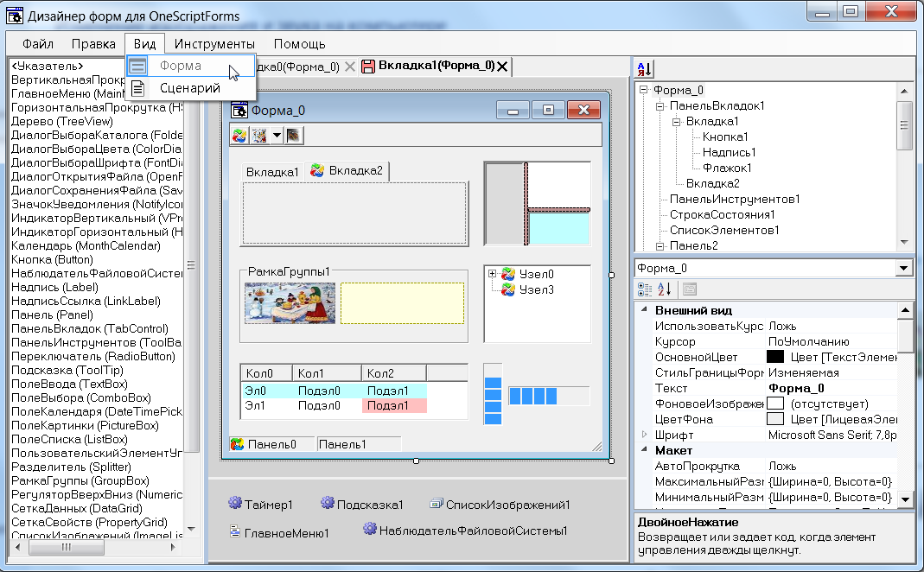924x572 pixels.
Task: Open the Форма_0 object selector combo box
Action: click(904, 268)
